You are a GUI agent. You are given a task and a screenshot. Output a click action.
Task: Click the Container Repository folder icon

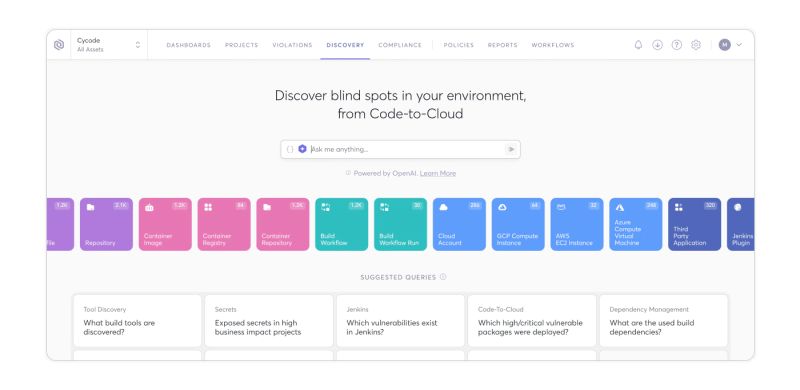tap(267, 207)
